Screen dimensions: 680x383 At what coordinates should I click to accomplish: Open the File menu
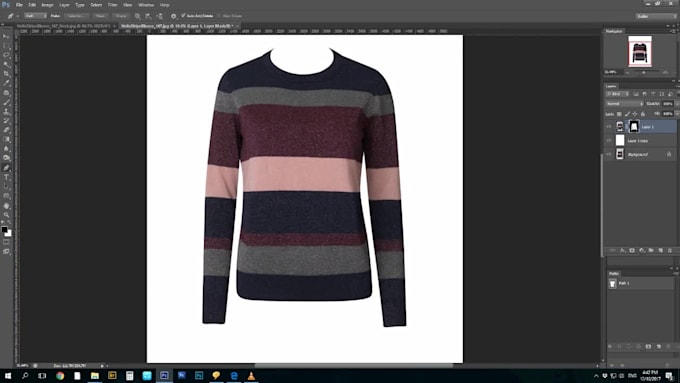point(19,5)
